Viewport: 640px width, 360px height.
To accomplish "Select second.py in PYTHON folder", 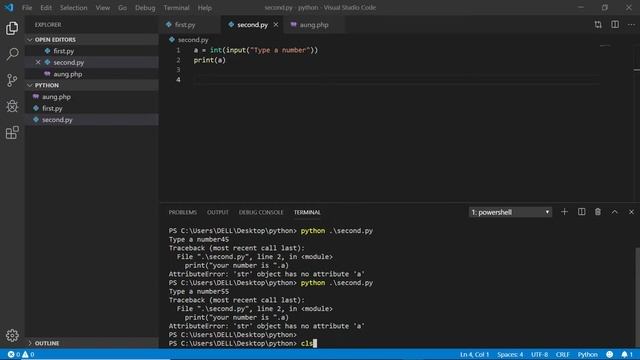I will (92, 120).
